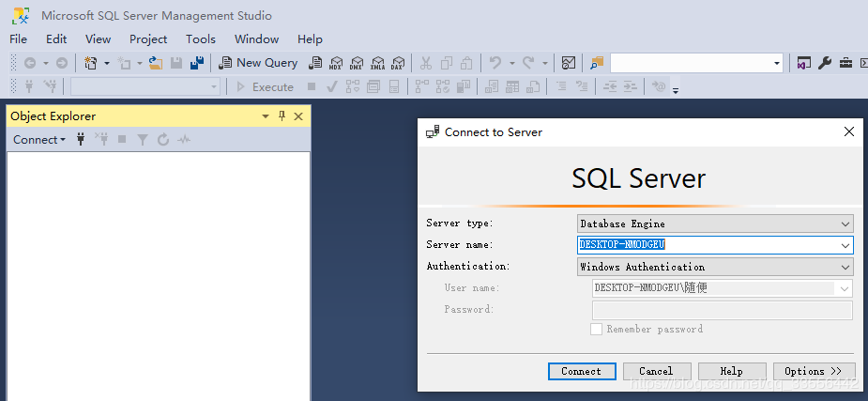Open the Edit menu
Viewport: 868px width, 401px height.
pyautogui.click(x=56, y=39)
